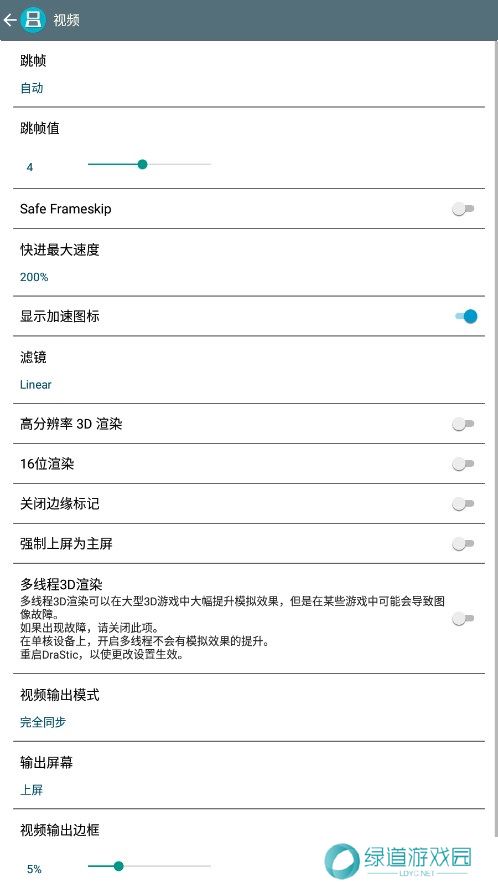Open 输出屏幕 setting showing 上屏

(x=249, y=776)
